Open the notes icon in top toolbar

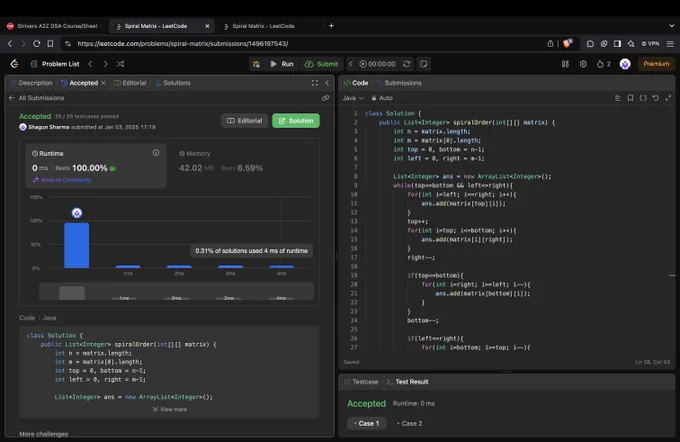pyautogui.click(x=424, y=64)
